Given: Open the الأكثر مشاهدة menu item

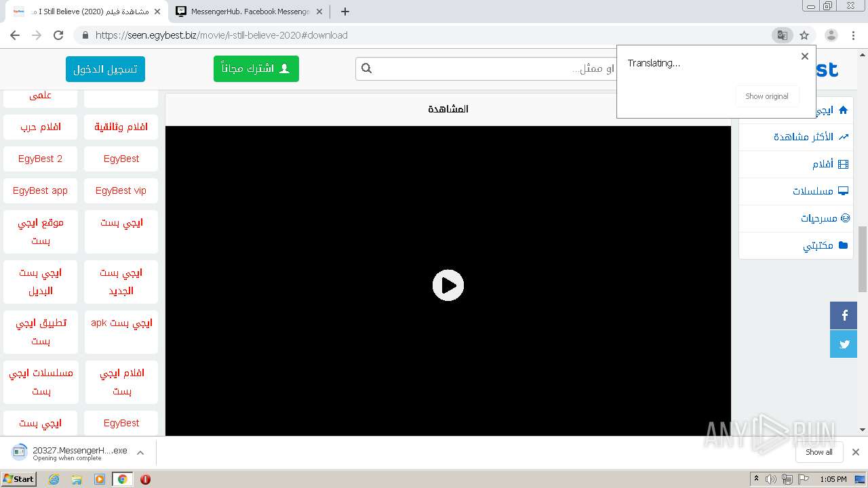Looking at the screenshot, I should coord(796,137).
